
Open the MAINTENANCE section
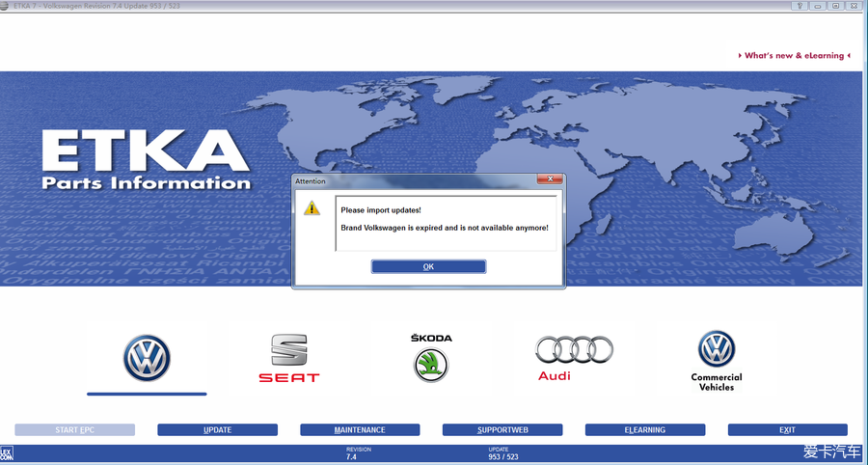pyautogui.click(x=360, y=430)
